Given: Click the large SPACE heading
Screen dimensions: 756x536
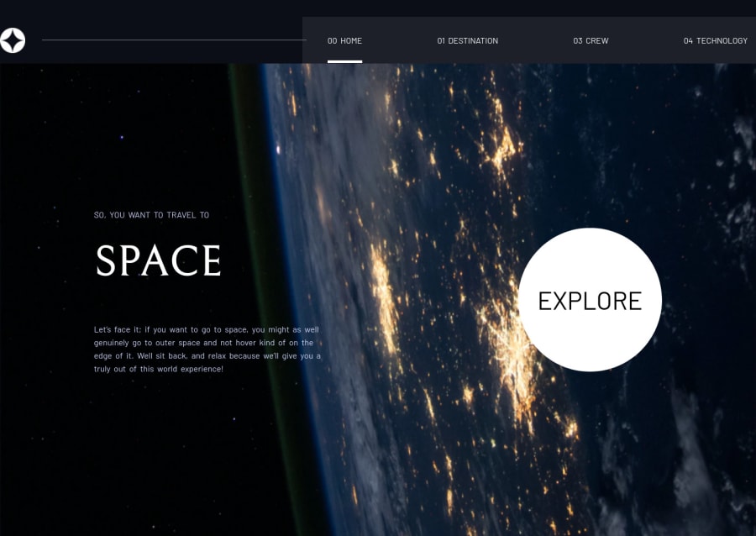Looking at the screenshot, I should 159,260.
